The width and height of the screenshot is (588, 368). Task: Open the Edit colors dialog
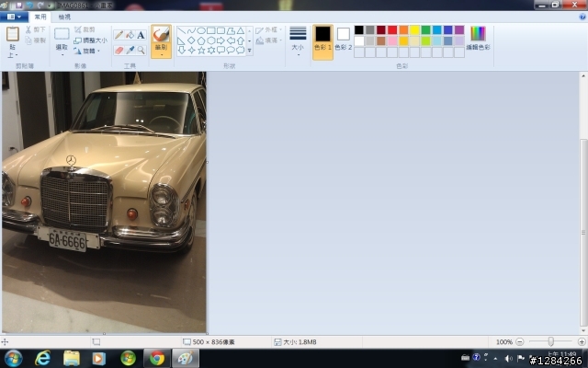click(478, 38)
